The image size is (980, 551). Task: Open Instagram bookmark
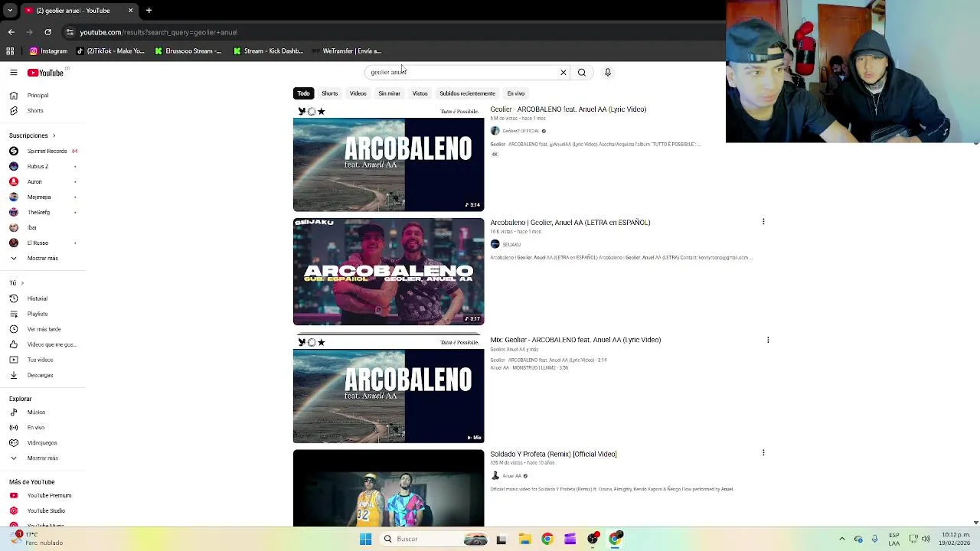[x=49, y=51]
